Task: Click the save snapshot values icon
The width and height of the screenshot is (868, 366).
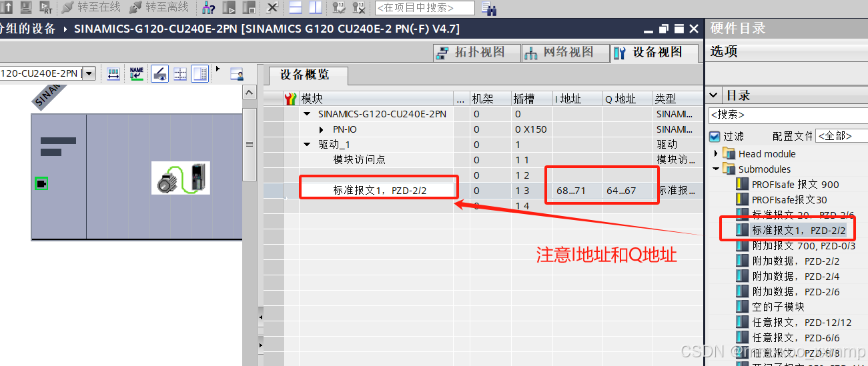Action: coord(338,7)
